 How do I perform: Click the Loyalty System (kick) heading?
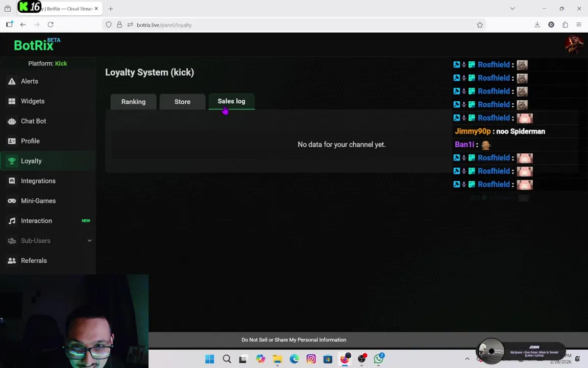[150, 73]
